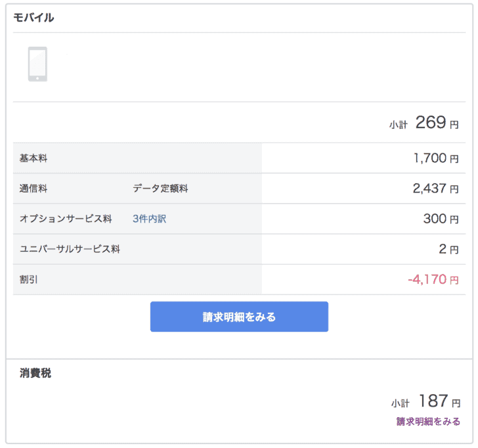Viewport: 478px width, 448px height.
Task: Click the 消費税 section heading
Action: click(35, 372)
